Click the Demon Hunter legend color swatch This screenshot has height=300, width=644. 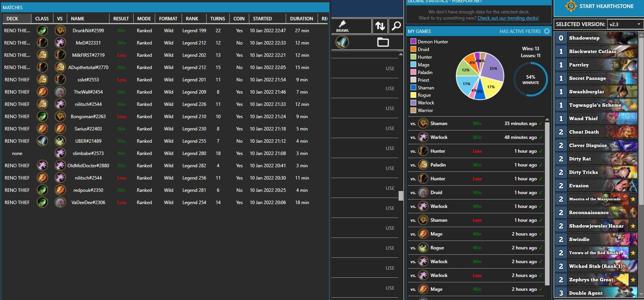(413, 41)
